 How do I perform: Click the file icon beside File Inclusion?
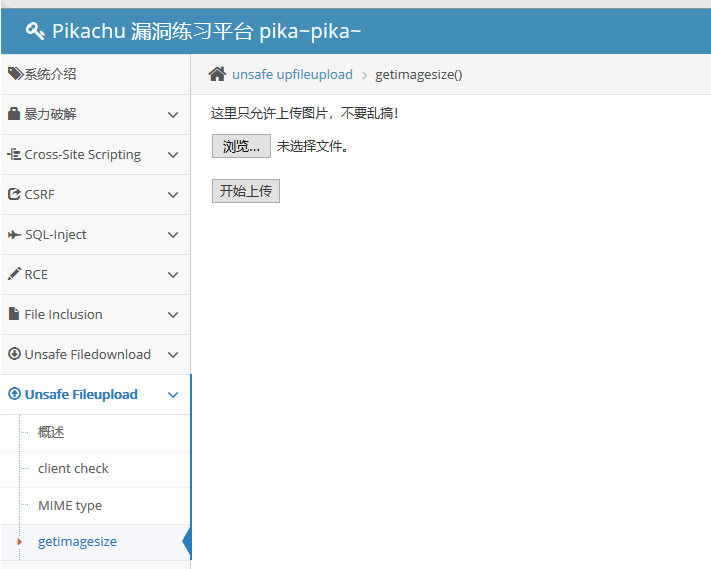coord(14,314)
